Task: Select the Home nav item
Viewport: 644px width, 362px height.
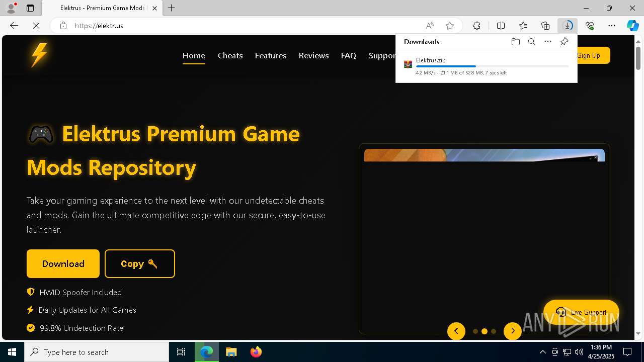Action: pos(194,55)
